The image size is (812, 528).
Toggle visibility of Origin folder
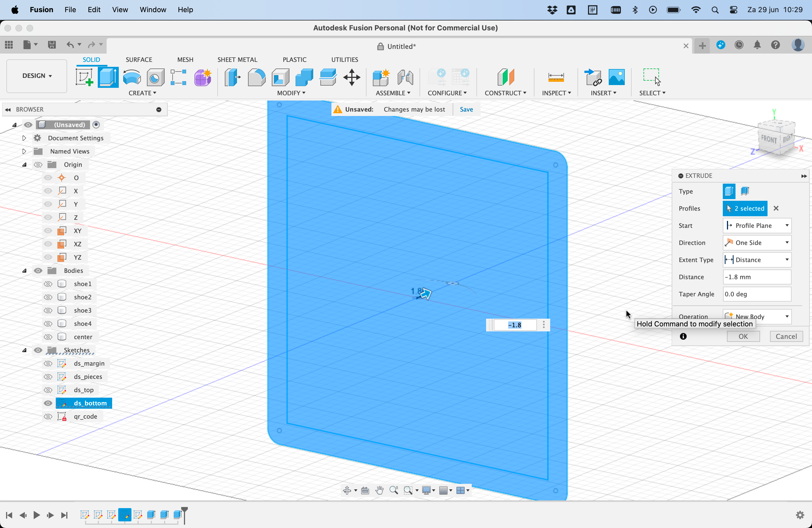pos(38,164)
